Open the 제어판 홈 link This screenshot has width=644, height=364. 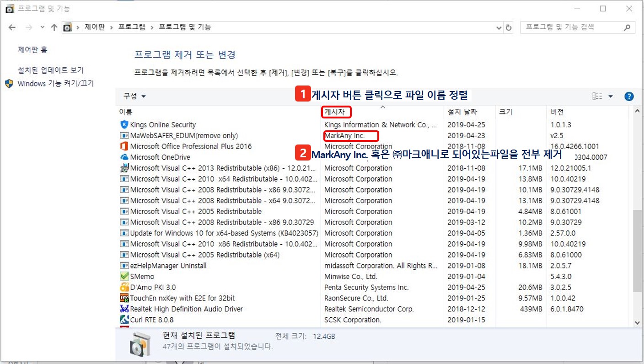pos(32,50)
